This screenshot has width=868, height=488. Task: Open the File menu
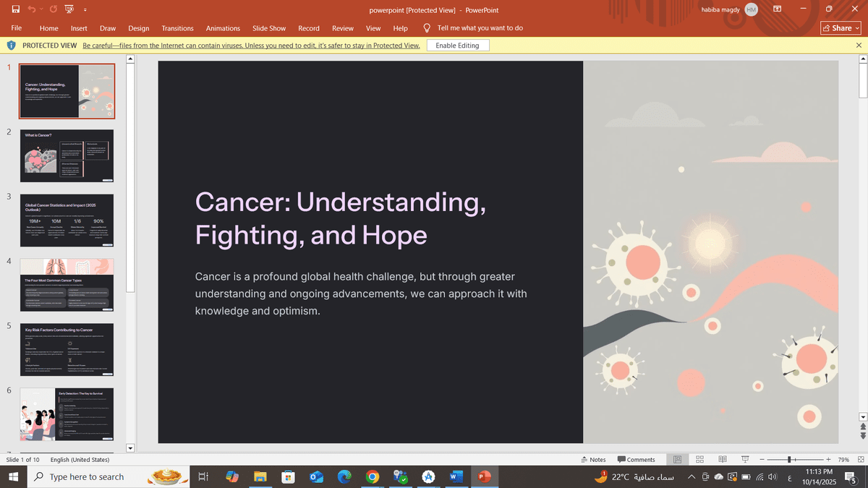[16, 28]
